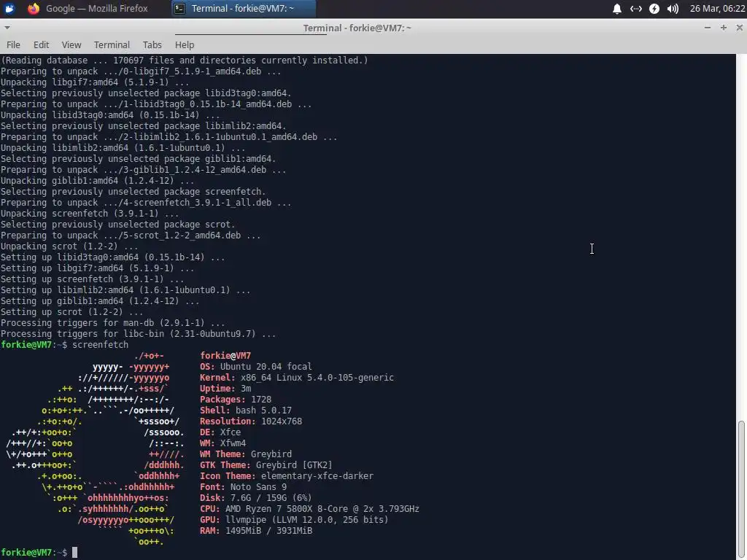
Task: Switch to Google Mozilla Firefox taskbar window
Action: (x=88, y=9)
